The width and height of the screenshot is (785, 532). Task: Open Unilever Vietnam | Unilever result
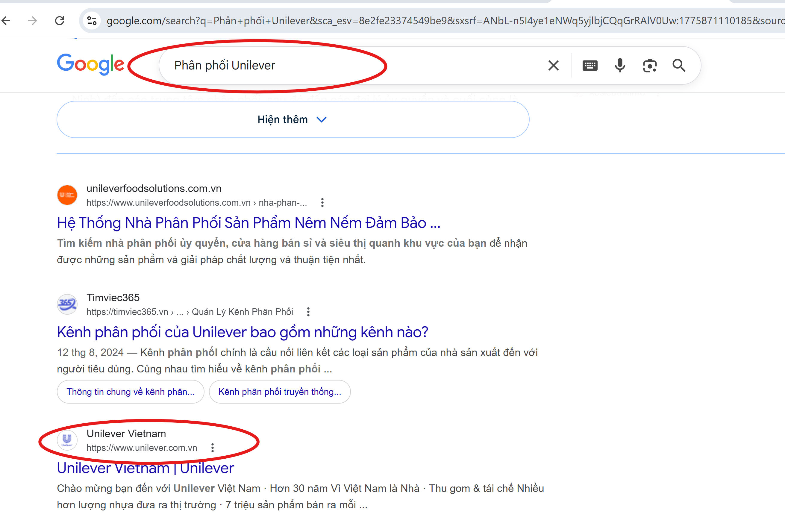click(145, 469)
